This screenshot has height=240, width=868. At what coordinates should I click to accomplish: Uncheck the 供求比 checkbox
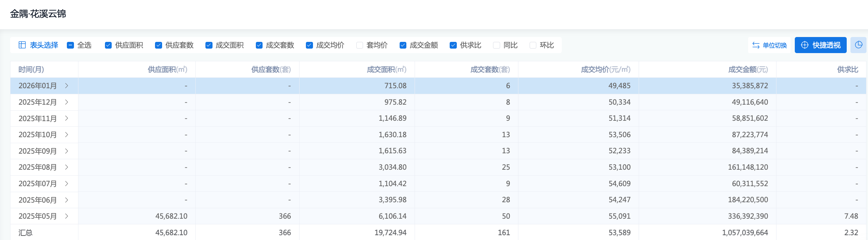click(x=453, y=45)
